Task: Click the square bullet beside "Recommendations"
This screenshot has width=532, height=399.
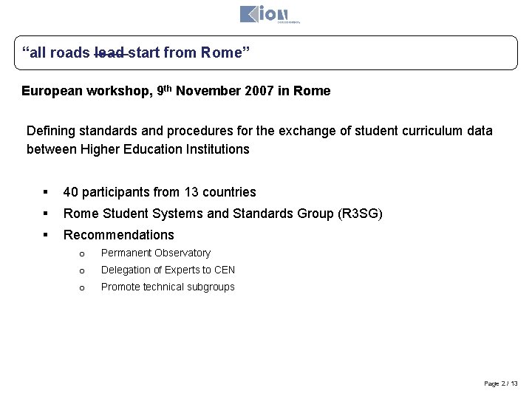Action: (46, 235)
